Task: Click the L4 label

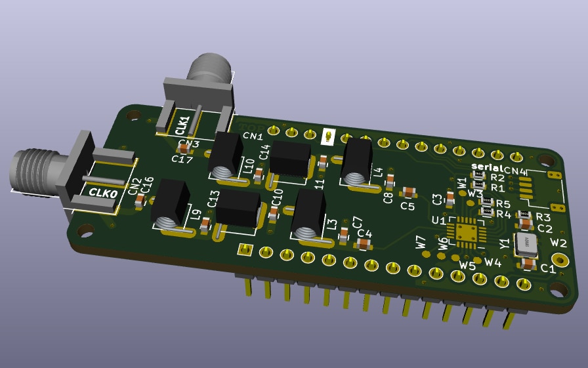Action: [x=379, y=173]
